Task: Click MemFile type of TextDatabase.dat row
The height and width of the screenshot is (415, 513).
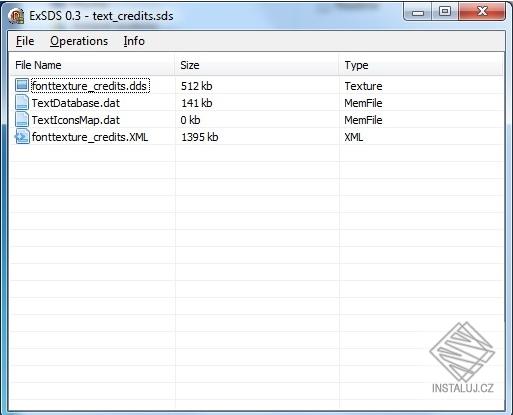Action: 363,103
